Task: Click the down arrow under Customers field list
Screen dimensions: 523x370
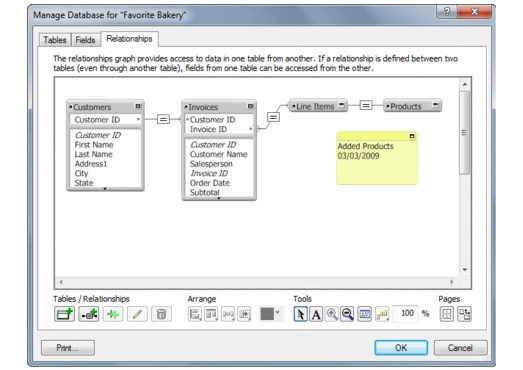Action: pos(105,189)
